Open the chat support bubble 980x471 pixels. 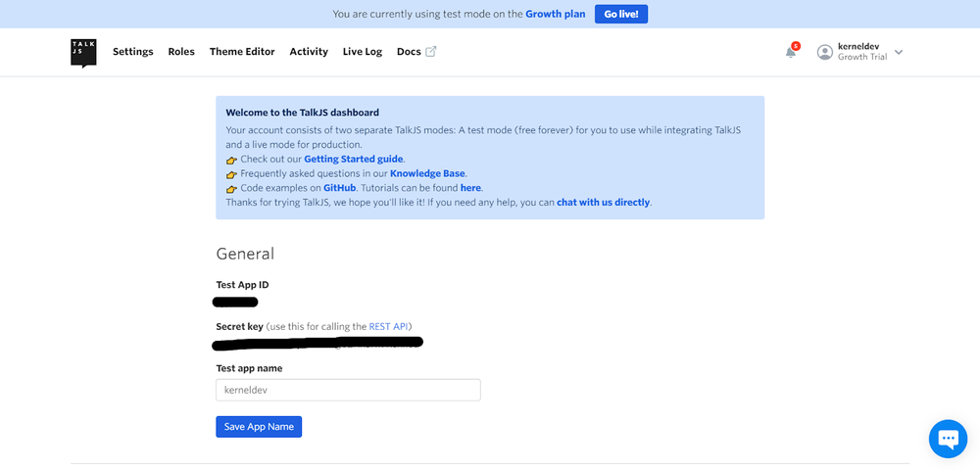click(947, 440)
